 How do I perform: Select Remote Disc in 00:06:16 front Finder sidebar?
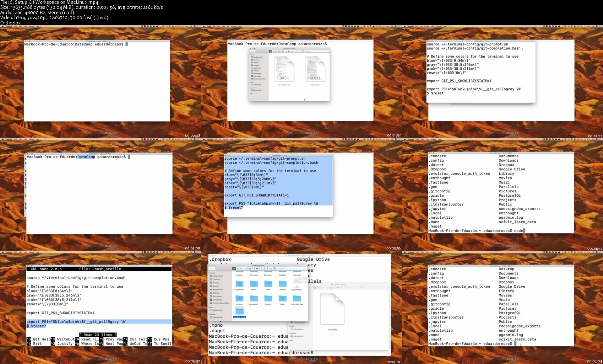[x=216, y=317]
